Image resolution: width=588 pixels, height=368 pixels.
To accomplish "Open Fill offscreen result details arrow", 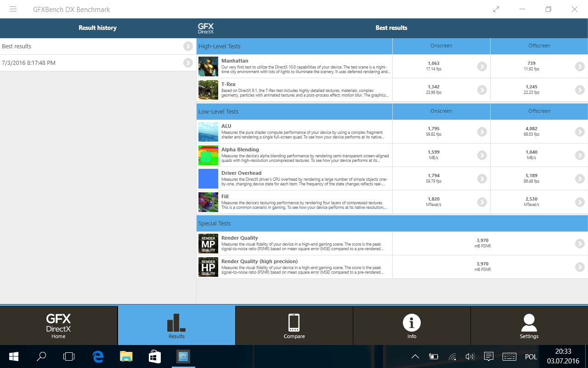I will tap(580, 202).
